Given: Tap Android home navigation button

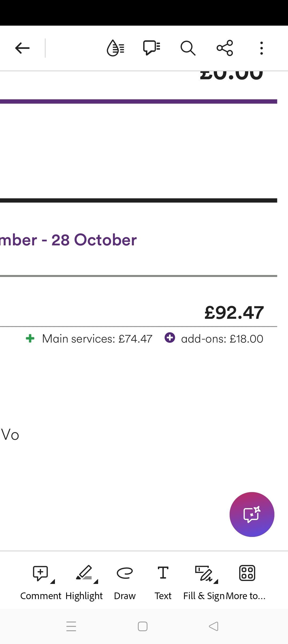Looking at the screenshot, I should [143, 626].
